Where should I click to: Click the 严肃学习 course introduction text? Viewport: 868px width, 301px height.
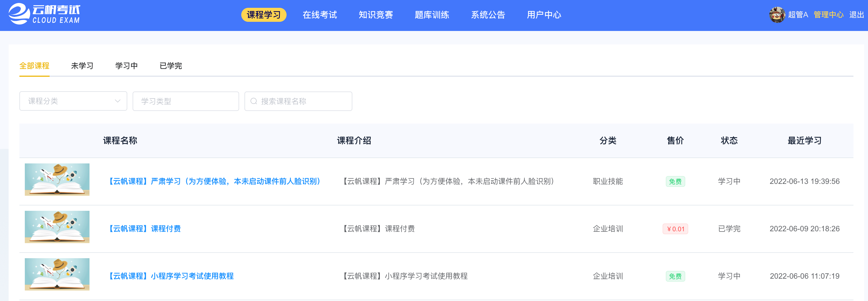point(448,181)
